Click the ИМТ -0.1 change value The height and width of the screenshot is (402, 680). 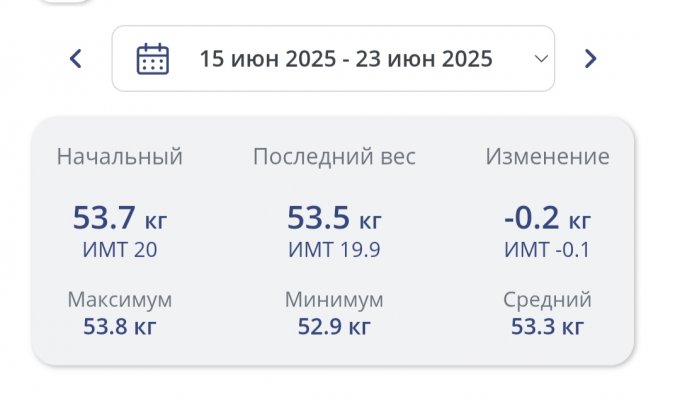point(547,250)
